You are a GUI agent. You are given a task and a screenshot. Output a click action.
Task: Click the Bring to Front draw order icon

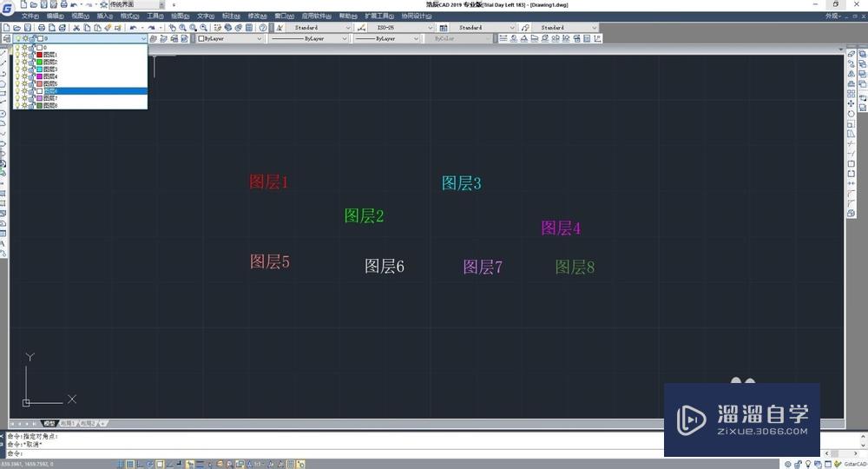point(863,54)
